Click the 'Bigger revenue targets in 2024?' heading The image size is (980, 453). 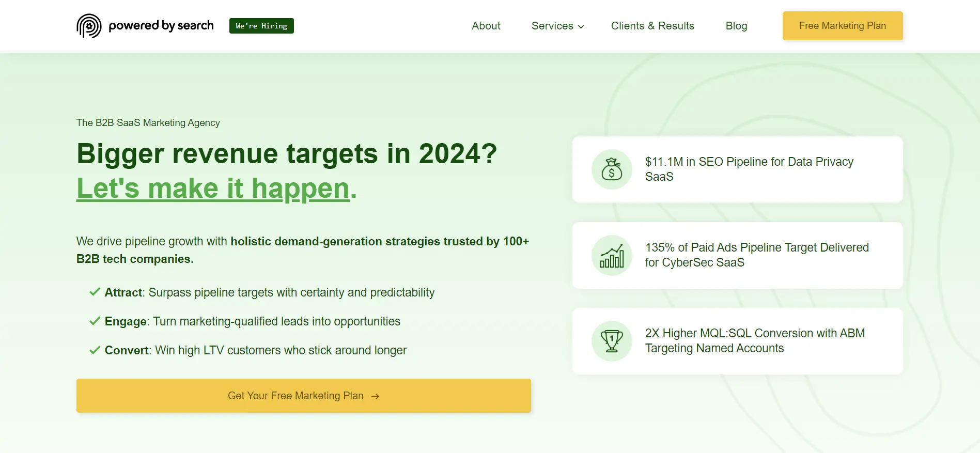tap(287, 154)
